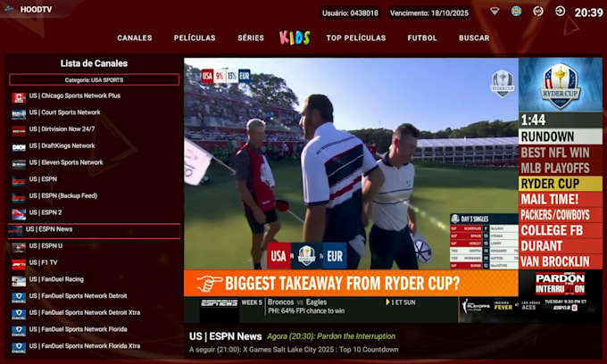This screenshot has height=364, width=607.
Task: Go to TOP PELÍCULAS tab
Action: click(x=356, y=37)
